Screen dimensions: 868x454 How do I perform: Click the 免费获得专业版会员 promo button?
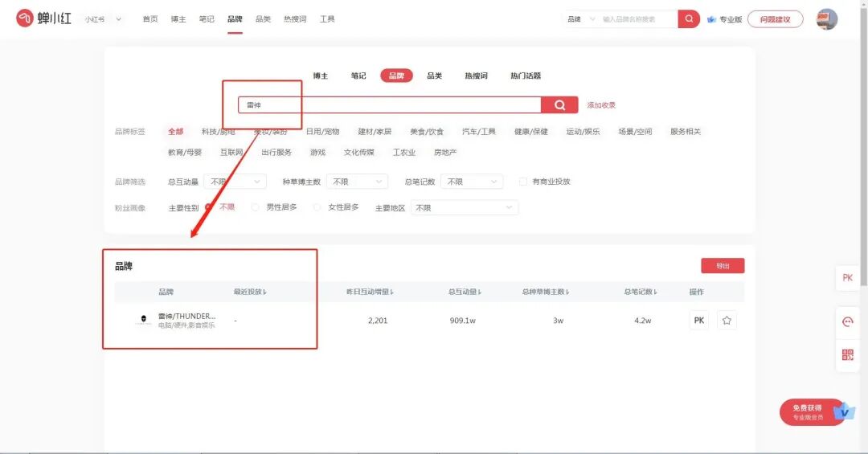point(812,412)
